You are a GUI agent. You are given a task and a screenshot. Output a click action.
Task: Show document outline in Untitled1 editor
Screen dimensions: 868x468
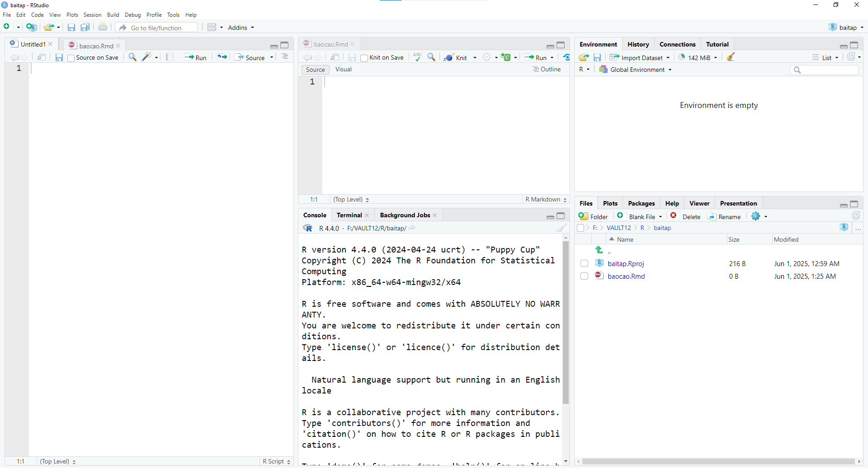(x=285, y=57)
